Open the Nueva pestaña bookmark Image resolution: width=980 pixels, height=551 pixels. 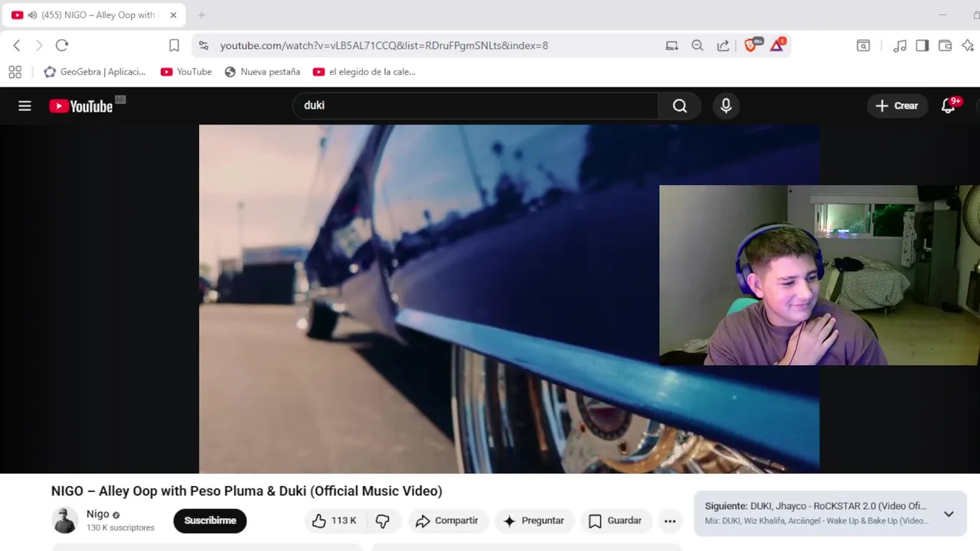262,72
